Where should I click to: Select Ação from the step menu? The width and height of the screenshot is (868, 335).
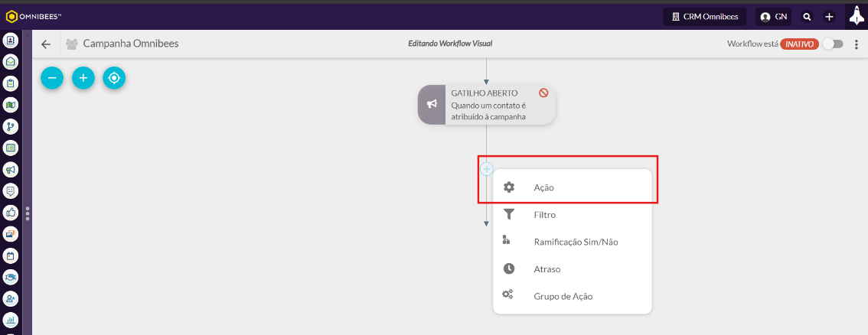pyautogui.click(x=543, y=187)
